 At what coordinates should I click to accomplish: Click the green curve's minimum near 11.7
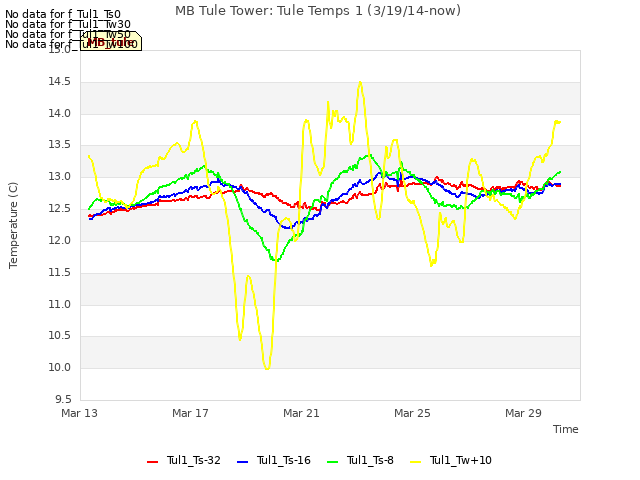point(275,260)
